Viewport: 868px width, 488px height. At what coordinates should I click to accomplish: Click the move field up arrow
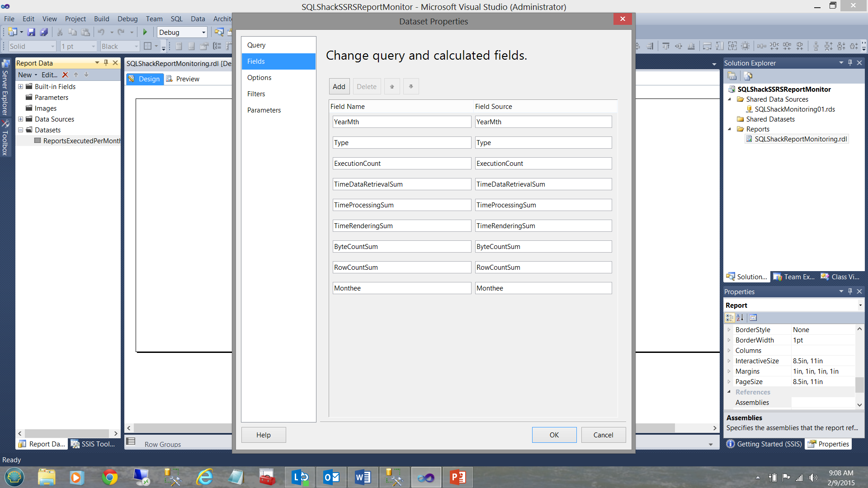tap(392, 86)
